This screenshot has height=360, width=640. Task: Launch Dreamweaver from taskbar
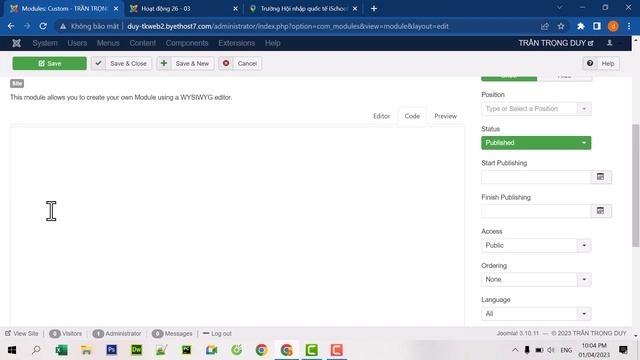coord(136,350)
